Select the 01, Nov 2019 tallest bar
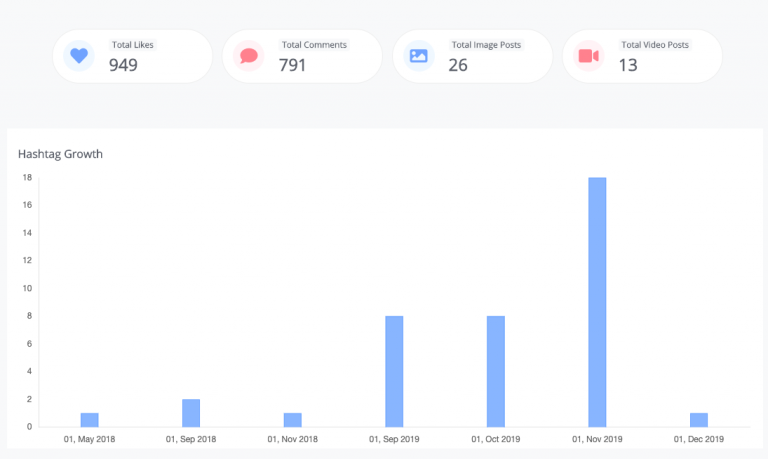Viewport: 768px width, 459px height. pyautogui.click(x=597, y=302)
